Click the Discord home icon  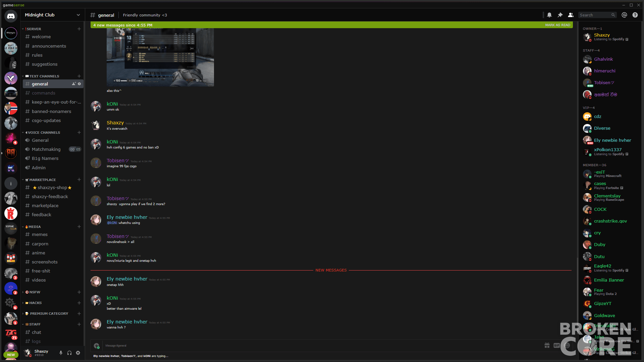click(x=11, y=16)
